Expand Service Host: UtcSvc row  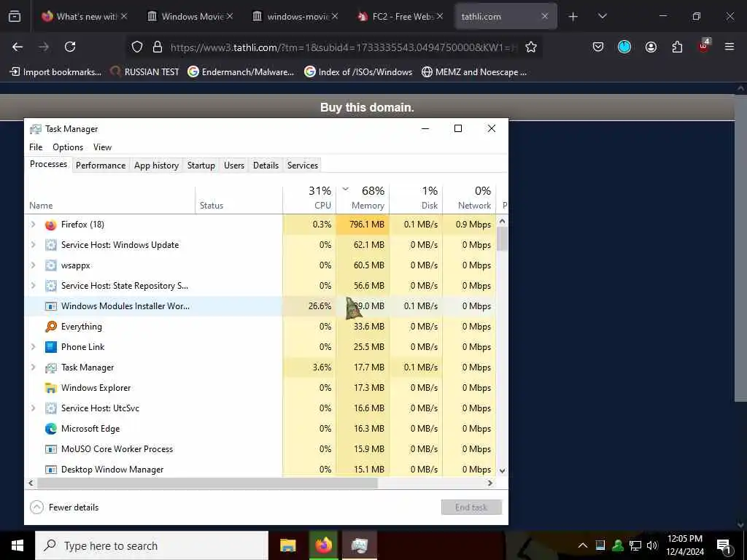33,408
